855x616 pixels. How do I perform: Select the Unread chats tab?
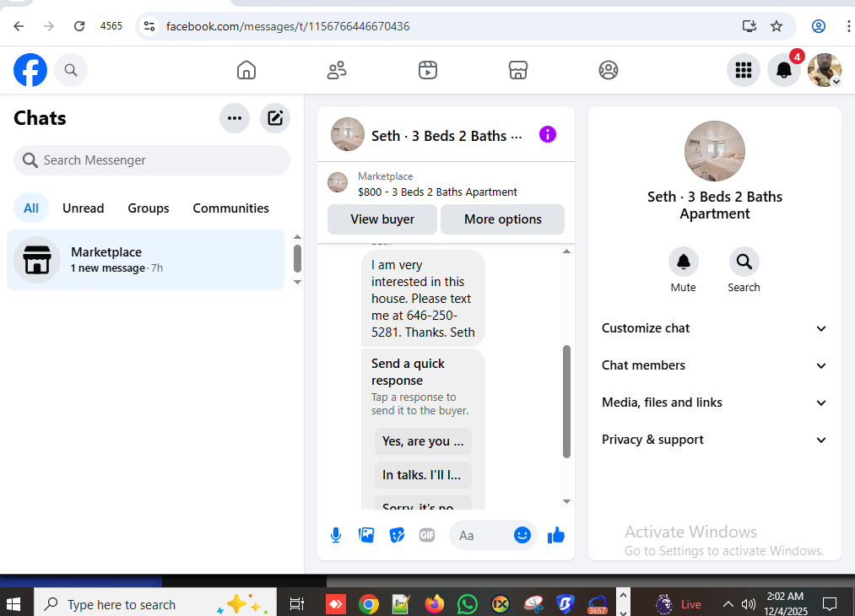coord(83,208)
